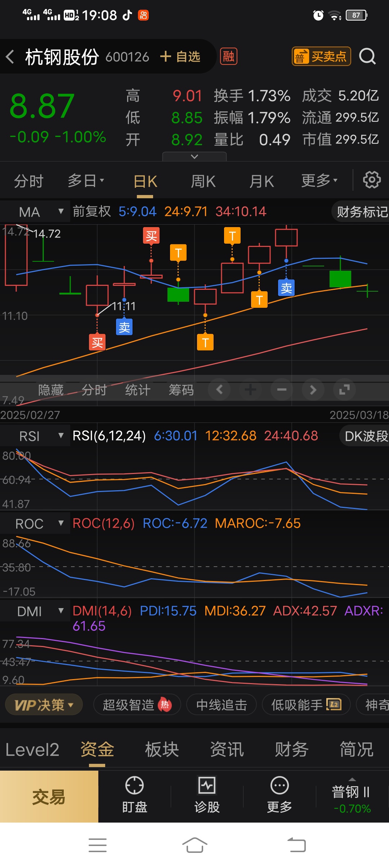Zoom out chart with minus icon
This screenshot has width=389, height=868.
point(282,390)
